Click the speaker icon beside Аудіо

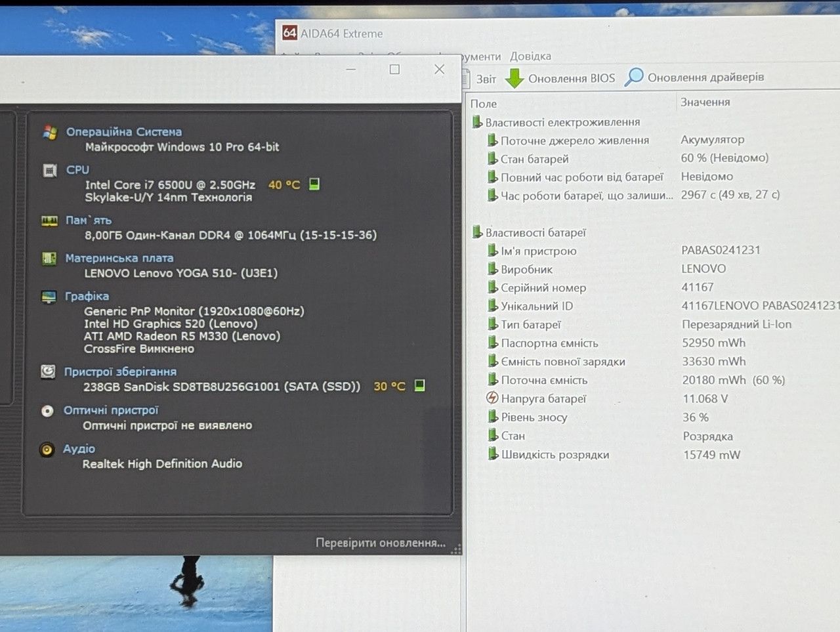point(47,450)
